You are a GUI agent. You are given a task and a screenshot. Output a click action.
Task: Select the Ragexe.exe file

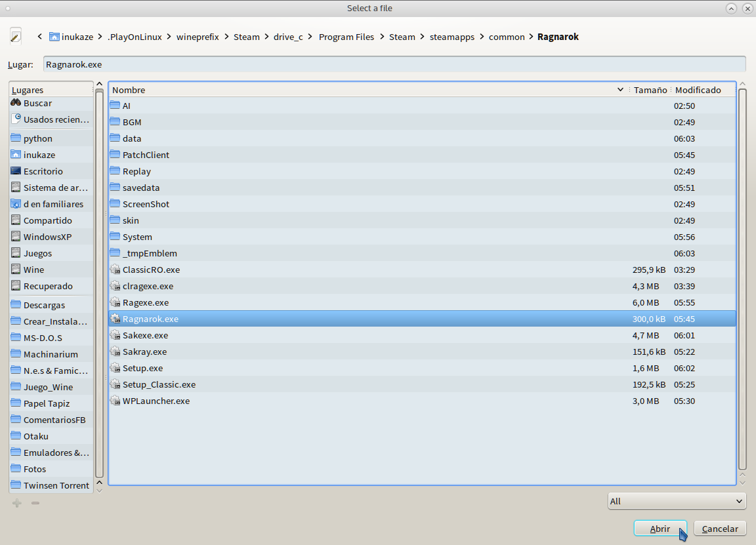(422, 302)
